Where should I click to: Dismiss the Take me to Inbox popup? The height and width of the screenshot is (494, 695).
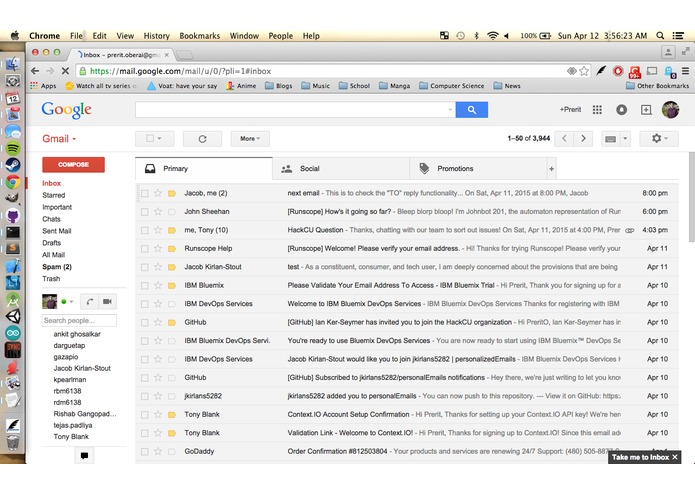point(675,457)
